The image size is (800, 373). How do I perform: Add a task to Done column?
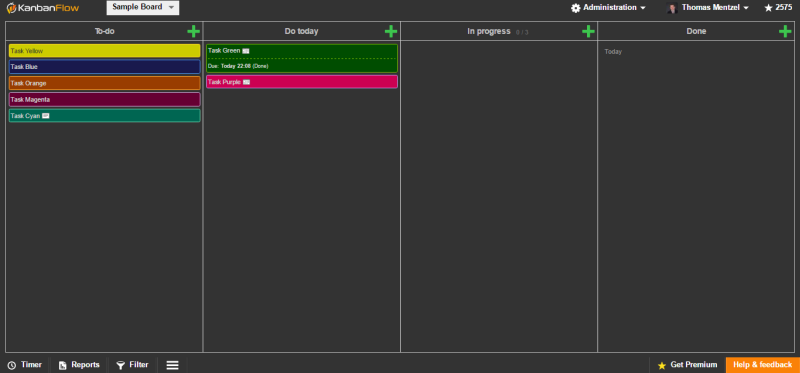pos(785,32)
